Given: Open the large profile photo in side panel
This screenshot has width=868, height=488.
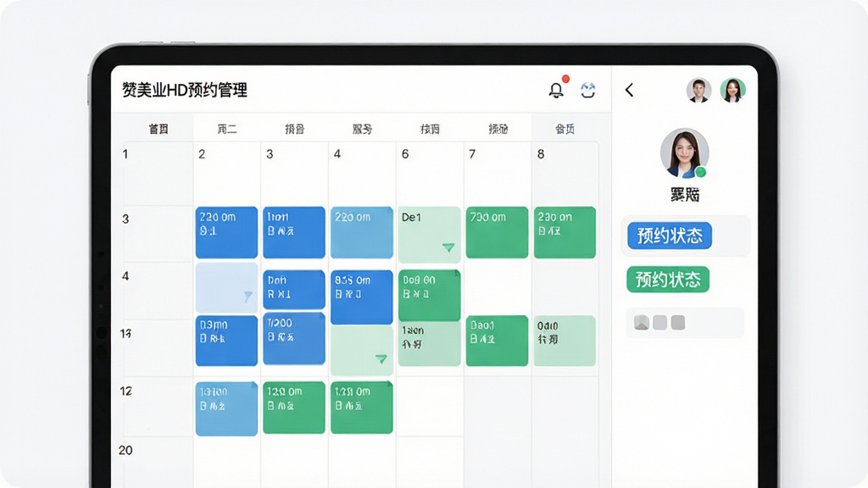Looking at the screenshot, I should coord(684,153).
